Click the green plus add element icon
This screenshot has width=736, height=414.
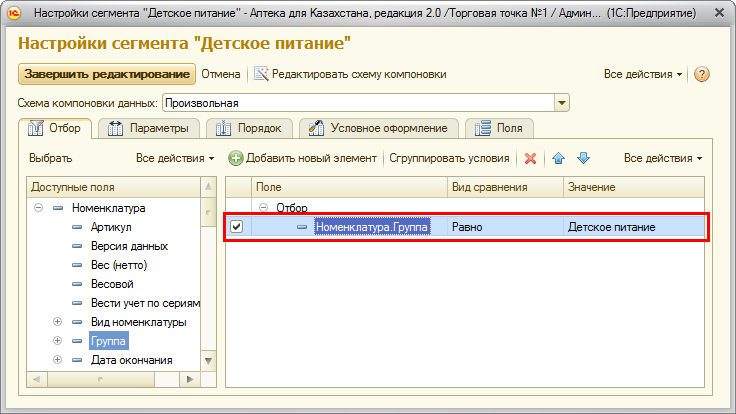point(236,158)
